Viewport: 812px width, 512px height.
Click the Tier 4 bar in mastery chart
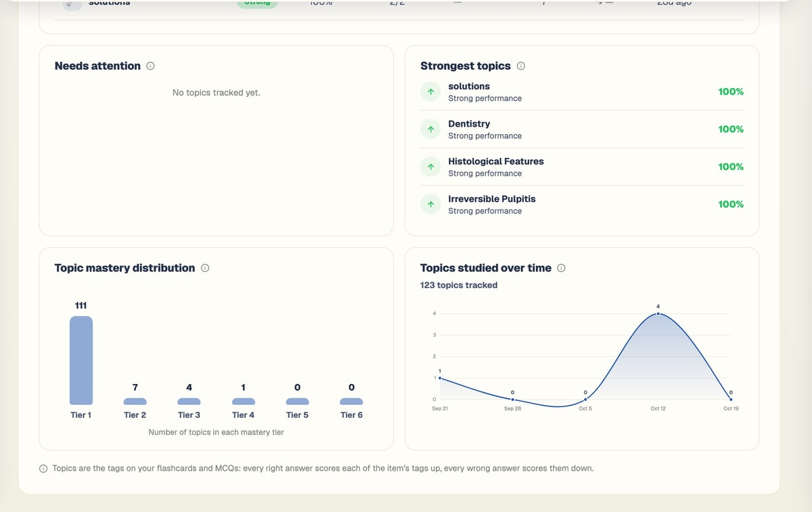pyautogui.click(x=244, y=402)
